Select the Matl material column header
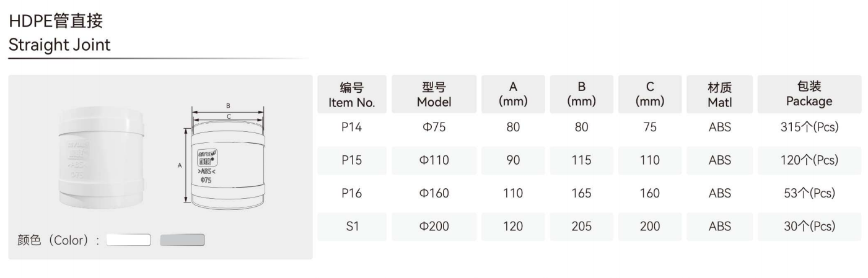 [719, 95]
